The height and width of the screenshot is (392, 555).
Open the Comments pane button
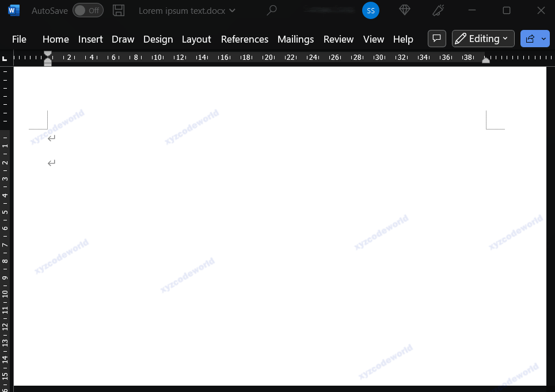click(437, 39)
